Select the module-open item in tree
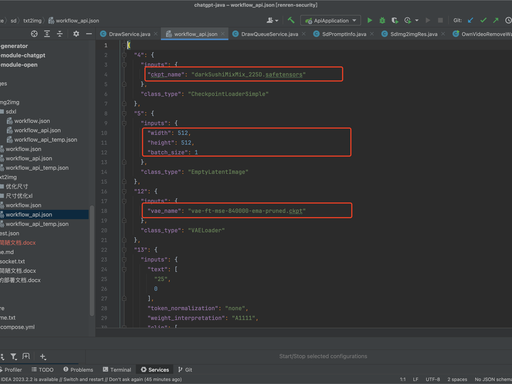The width and height of the screenshot is (512, 384). 19,65
